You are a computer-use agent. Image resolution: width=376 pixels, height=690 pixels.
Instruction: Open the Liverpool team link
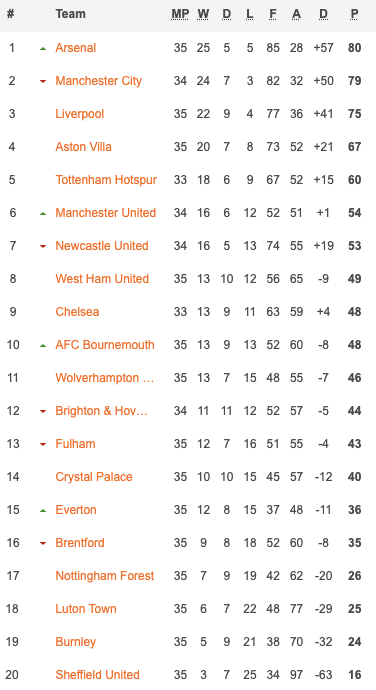point(80,114)
